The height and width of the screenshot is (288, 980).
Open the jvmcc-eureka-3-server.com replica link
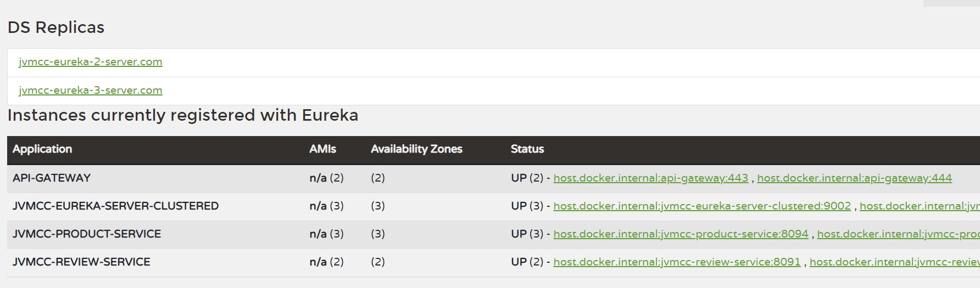click(91, 91)
